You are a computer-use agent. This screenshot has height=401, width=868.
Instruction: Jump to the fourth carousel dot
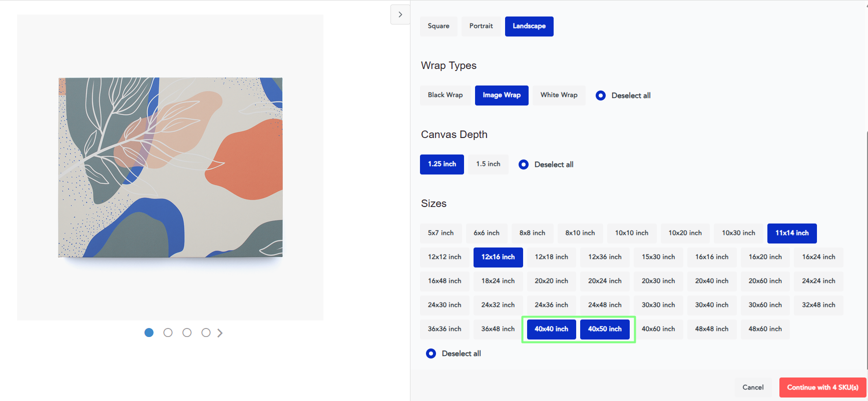[206, 333]
